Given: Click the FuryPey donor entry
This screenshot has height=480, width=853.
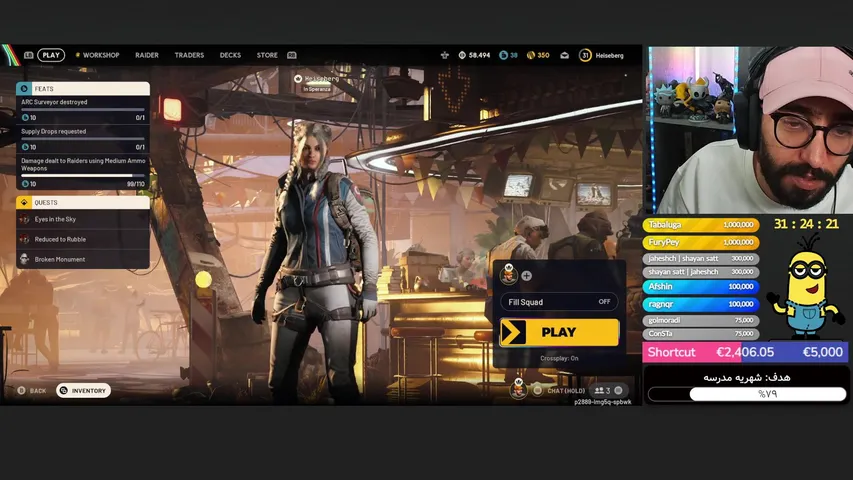Looking at the screenshot, I should pos(701,242).
